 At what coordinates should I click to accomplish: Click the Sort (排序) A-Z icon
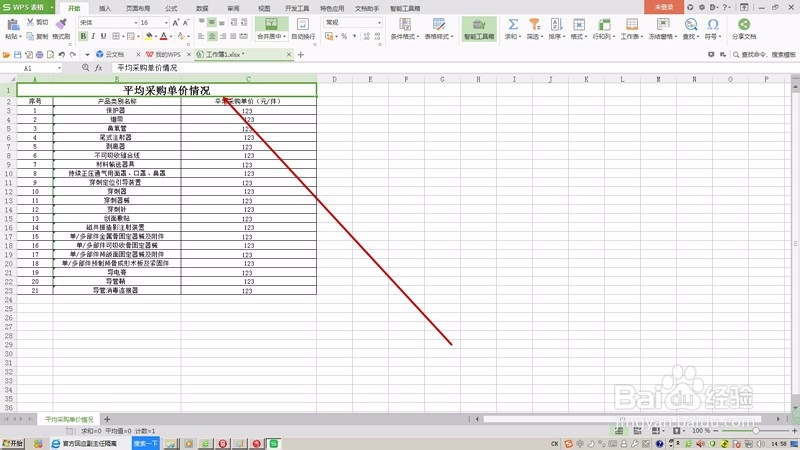point(556,24)
